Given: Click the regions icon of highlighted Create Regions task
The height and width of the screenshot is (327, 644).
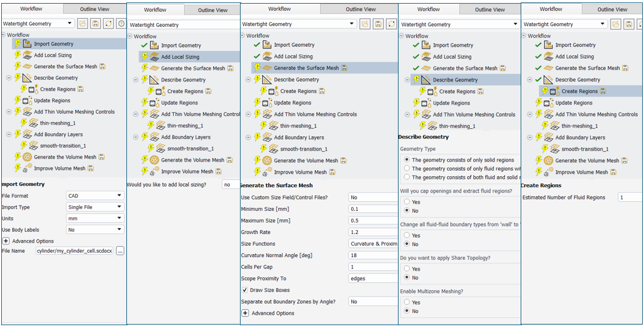Looking at the screenshot, I should (x=555, y=91).
